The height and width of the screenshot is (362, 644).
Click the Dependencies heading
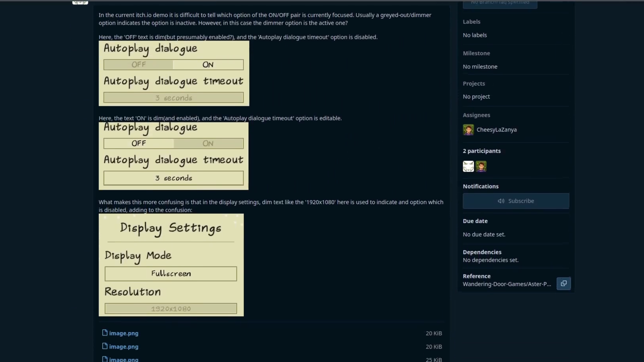coord(482,252)
